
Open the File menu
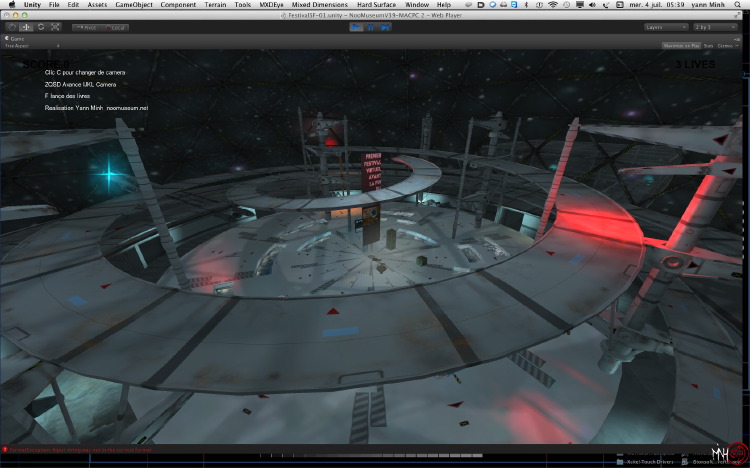pyautogui.click(x=54, y=4)
